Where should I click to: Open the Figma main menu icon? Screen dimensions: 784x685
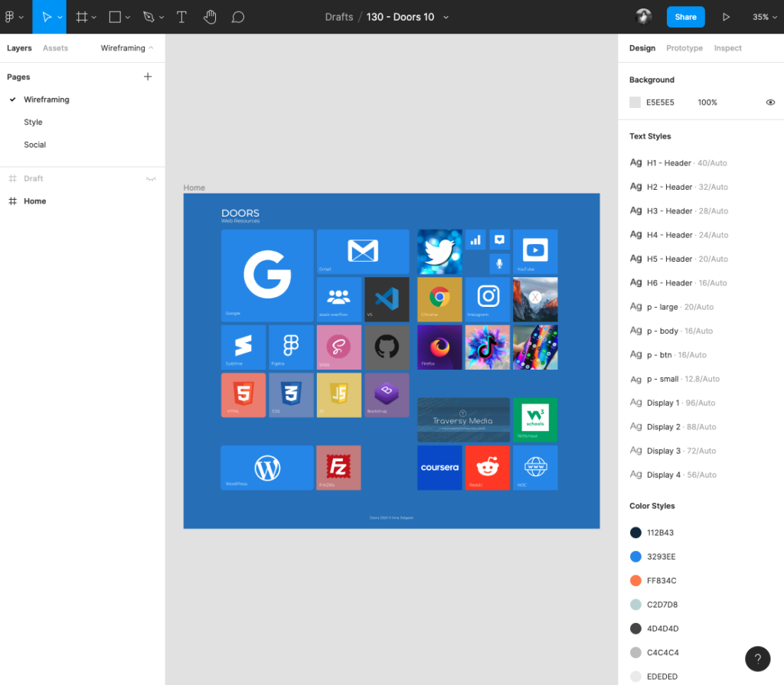pos(9,17)
